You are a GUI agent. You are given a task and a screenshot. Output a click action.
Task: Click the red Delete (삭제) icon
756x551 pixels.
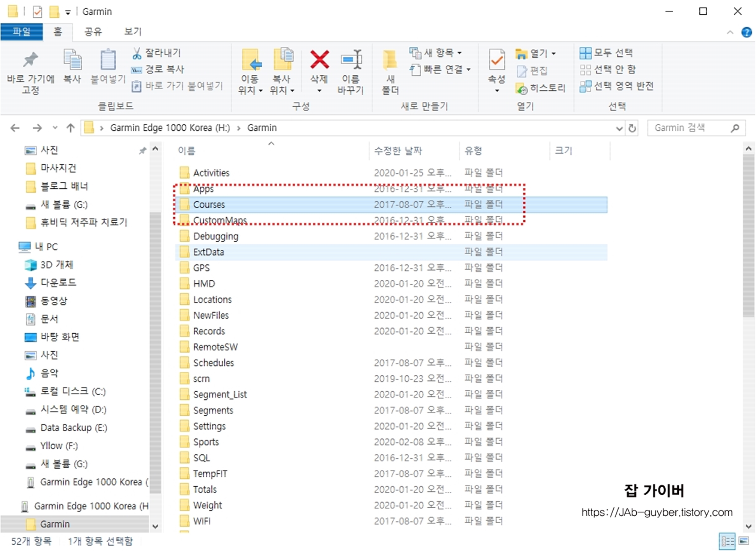click(319, 59)
